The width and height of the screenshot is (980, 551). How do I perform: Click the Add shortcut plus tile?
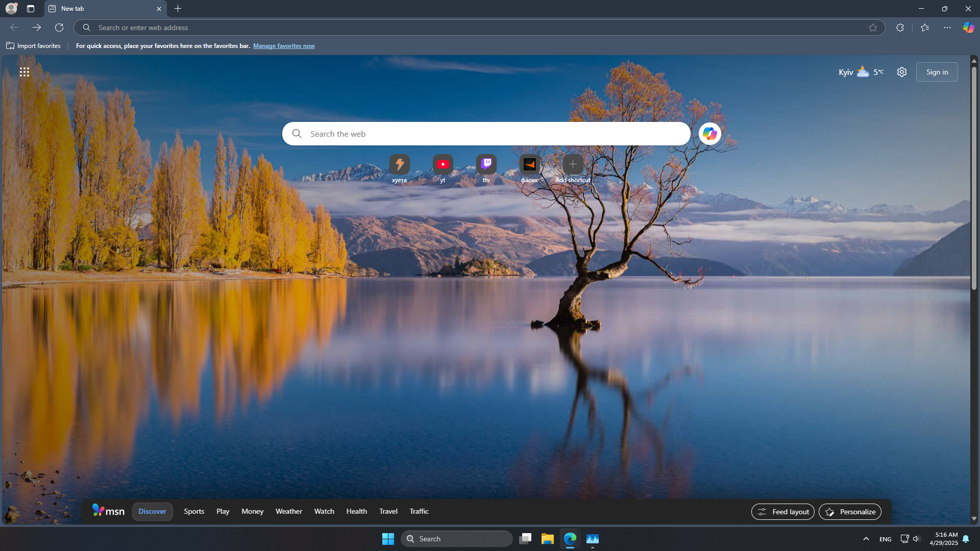coord(573,164)
